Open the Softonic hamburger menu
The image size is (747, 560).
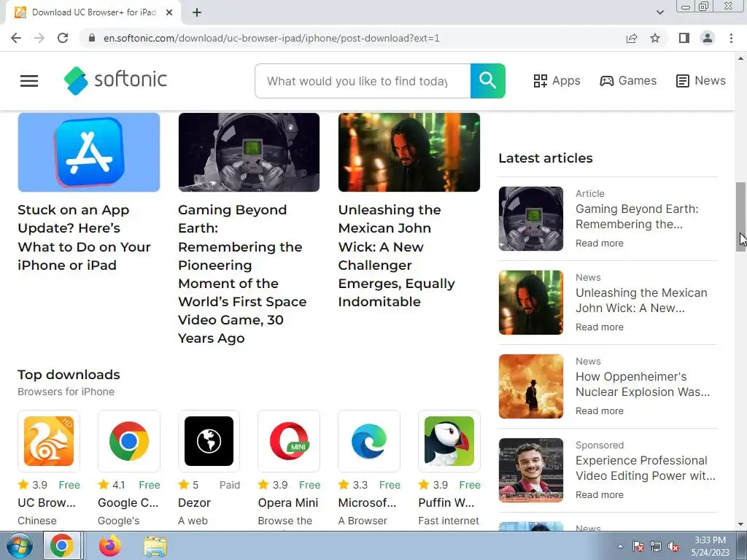pyautogui.click(x=29, y=80)
